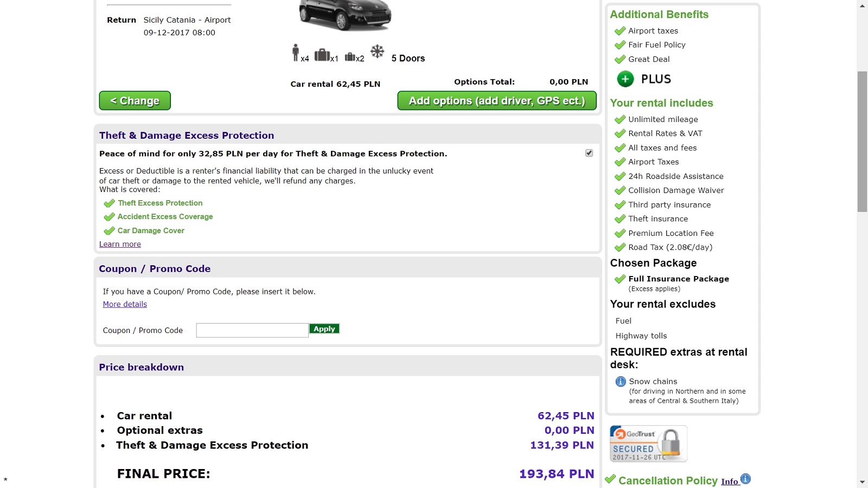Click the Cancellation Policy blue info icon
The width and height of the screenshot is (868, 488).
(745, 478)
